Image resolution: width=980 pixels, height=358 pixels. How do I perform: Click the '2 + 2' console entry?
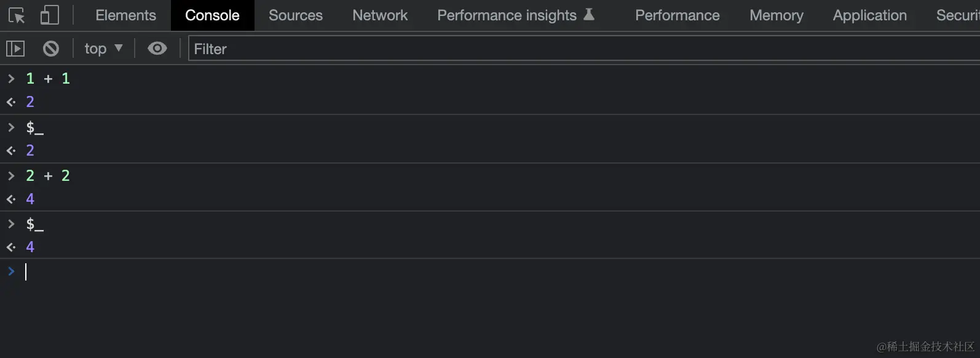(x=48, y=176)
